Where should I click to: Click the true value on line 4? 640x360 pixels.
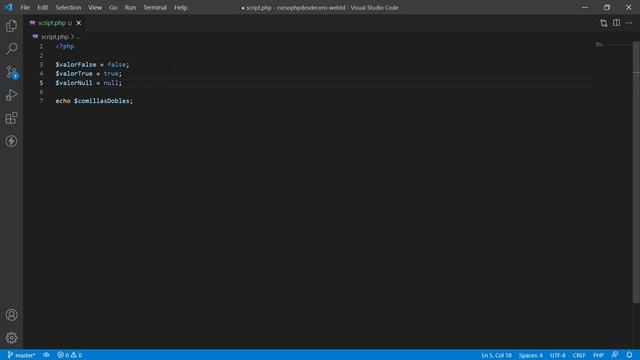point(111,73)
